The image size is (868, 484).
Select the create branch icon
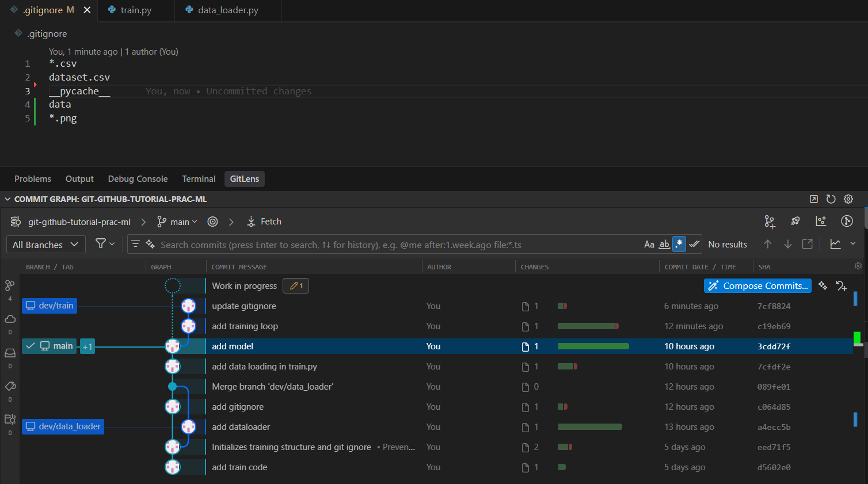coord(770,221)
